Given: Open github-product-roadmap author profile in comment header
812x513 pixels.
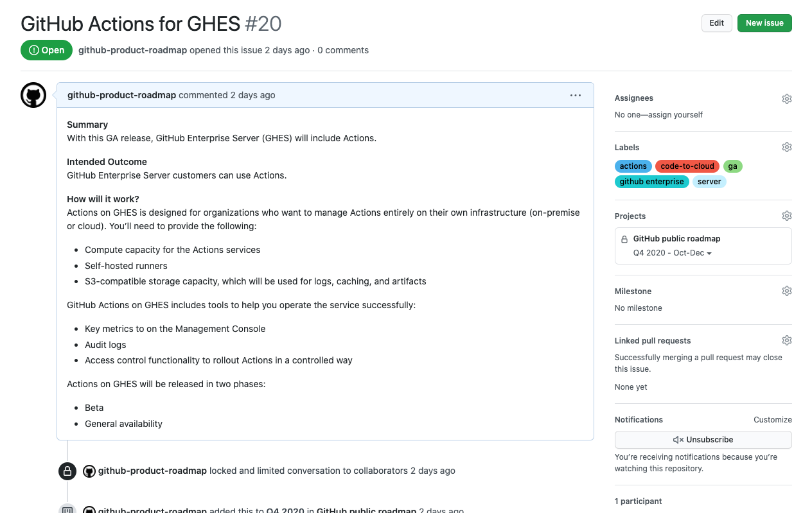Looking at the screenshot, I should (x=121, y=95).
